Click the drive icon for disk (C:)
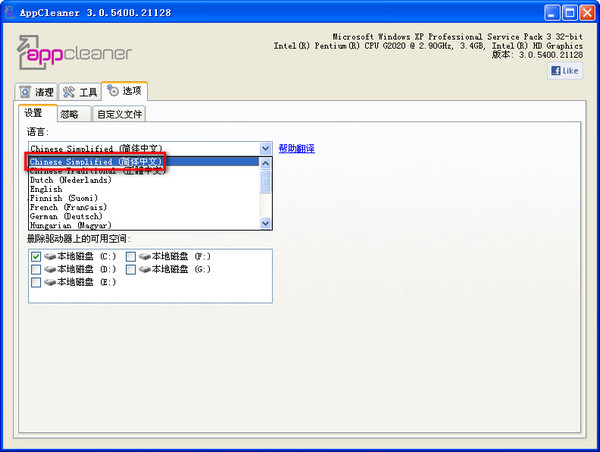This screenshot has height=452, width=600. click(x=50, y=256)
